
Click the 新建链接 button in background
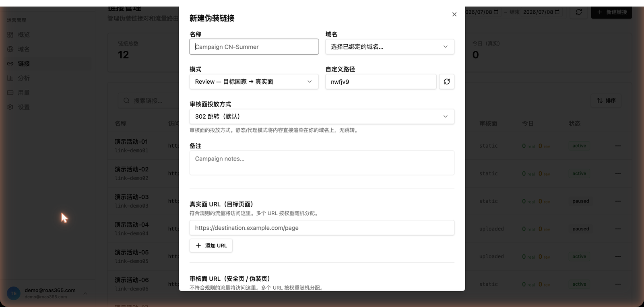point(611,12)
